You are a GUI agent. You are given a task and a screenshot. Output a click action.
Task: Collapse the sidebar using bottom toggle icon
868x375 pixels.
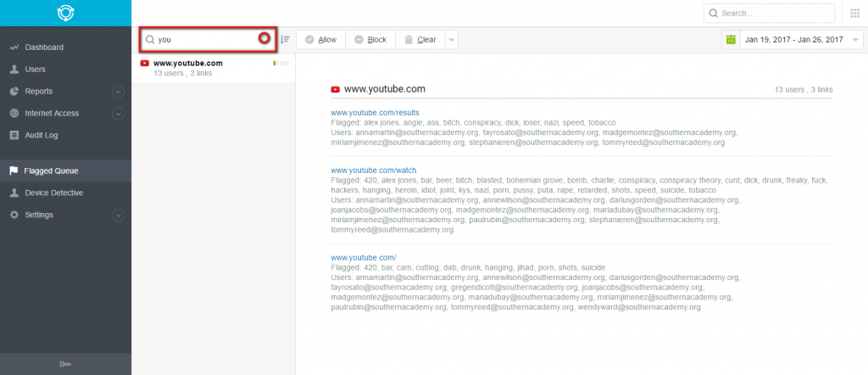click(65, 364)
